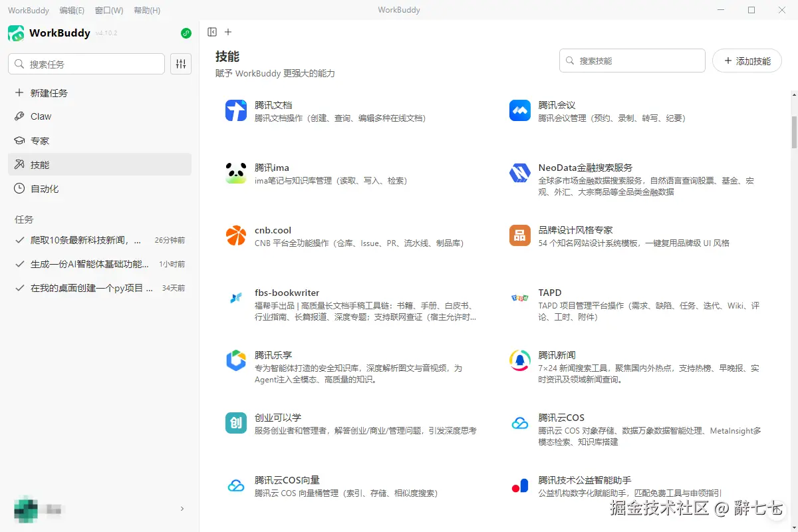Viewport: 798px width, 532px height.
Task: Toggle the sidebar collapse icon
Action: click(x=212, y=32)
